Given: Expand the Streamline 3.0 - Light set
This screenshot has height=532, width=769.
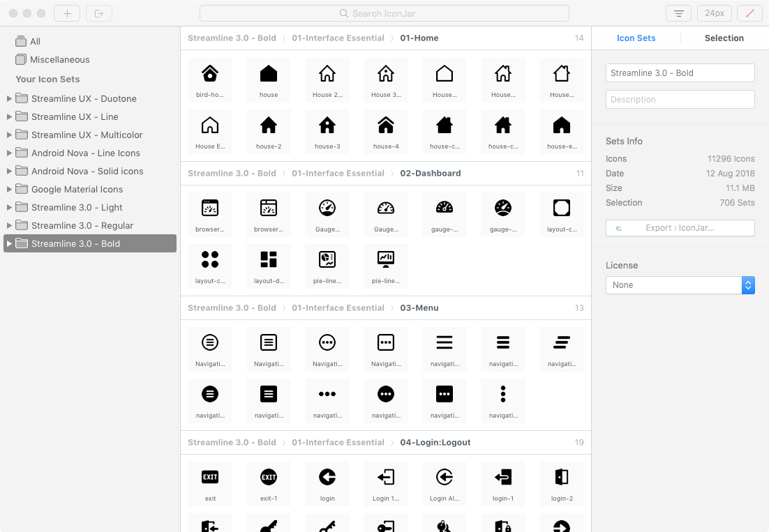Looking at the screenshot, I should pyautogui.click(x=9, y=207).
